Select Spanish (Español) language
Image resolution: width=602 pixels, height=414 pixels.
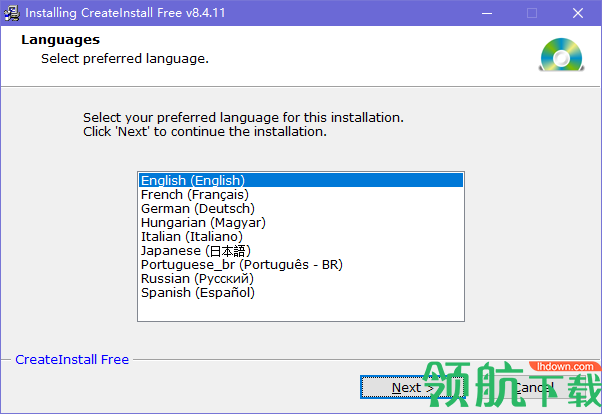tap(301, 293)
